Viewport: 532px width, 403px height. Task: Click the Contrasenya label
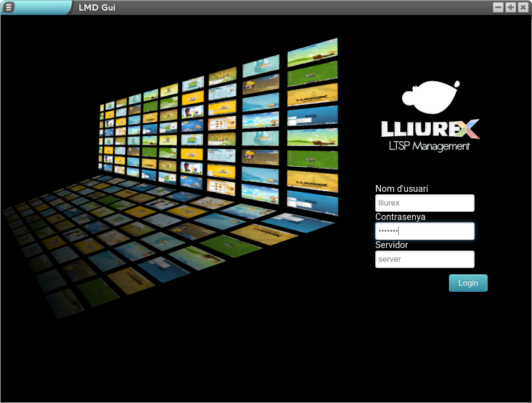click(x=400, y=217)
